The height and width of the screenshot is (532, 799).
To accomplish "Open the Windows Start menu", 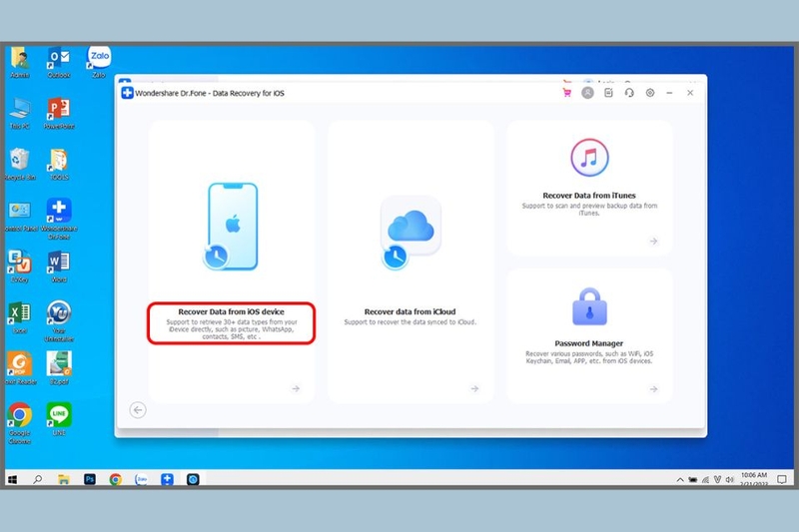I will coord(13,479).
